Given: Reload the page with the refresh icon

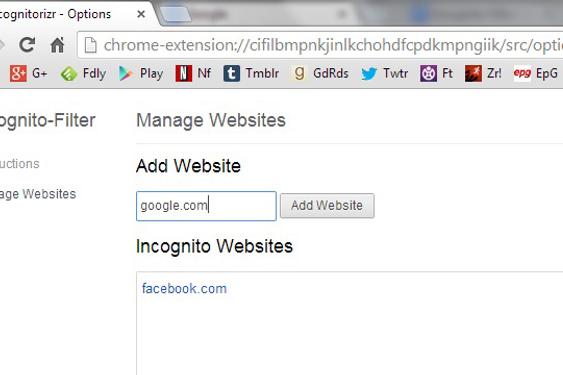Looking at the screenshot, I should [27, 45].
